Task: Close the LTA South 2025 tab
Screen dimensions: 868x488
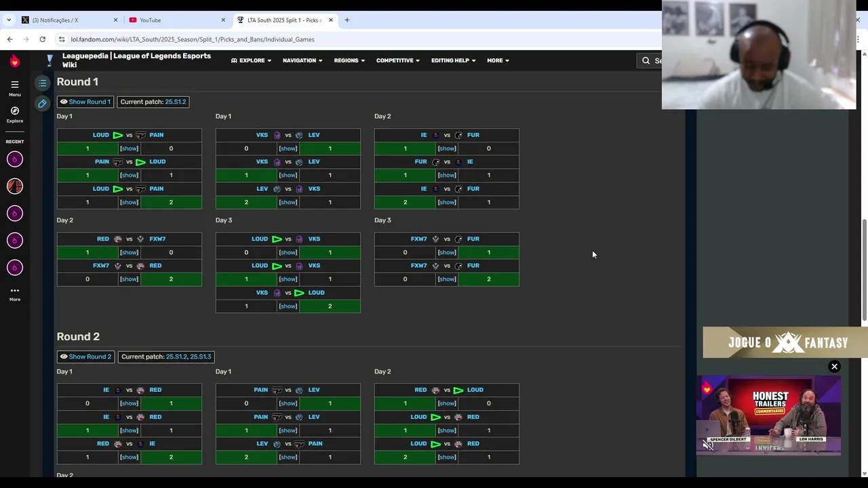Action: [x=331, y=20]
